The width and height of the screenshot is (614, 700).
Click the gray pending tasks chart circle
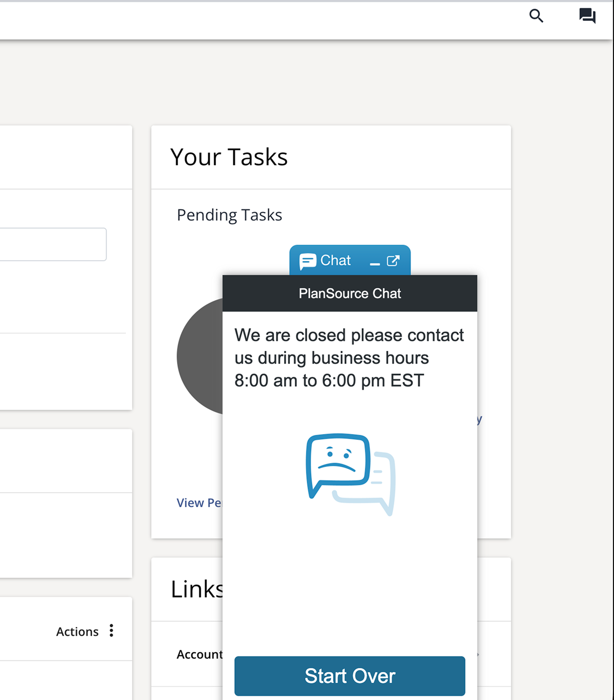coord(200,356)
